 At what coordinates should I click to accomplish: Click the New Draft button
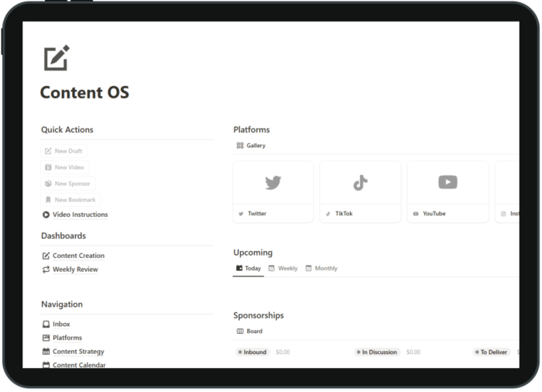pyautogui.click(x=64, y=151)
